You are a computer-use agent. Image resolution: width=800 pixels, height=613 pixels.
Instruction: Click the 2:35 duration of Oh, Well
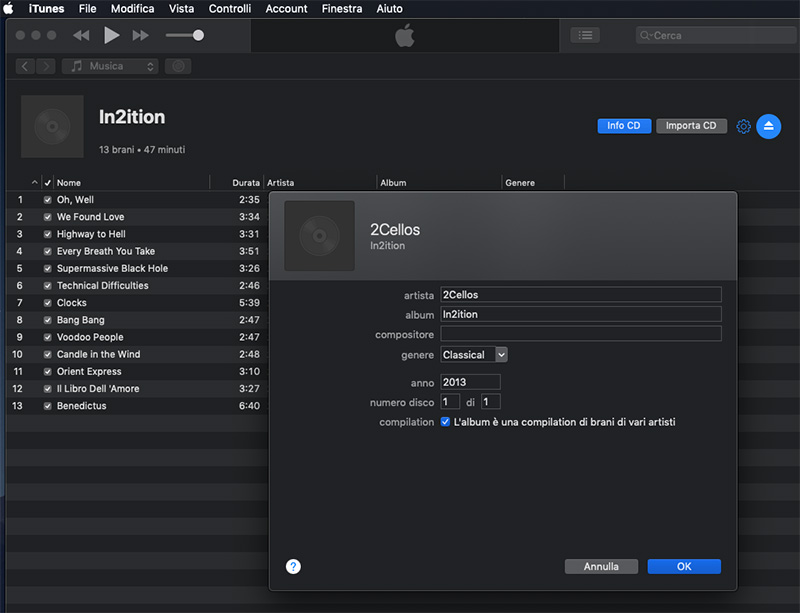tap(249, 200)
